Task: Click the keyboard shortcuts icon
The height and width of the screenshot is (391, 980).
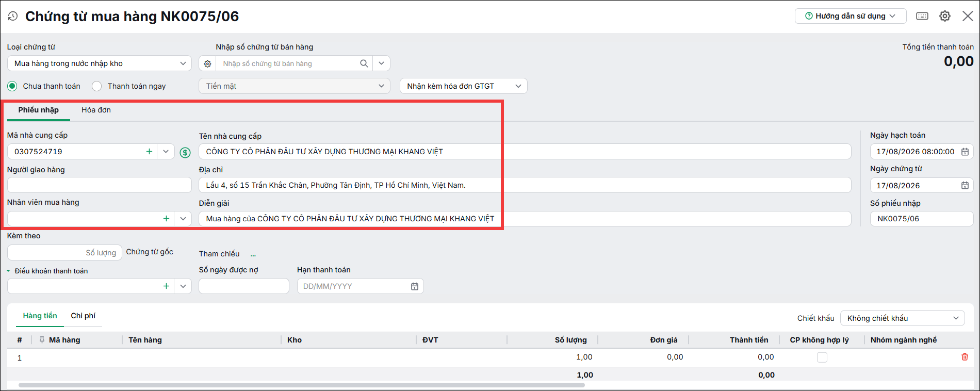Action: point(922,16)
